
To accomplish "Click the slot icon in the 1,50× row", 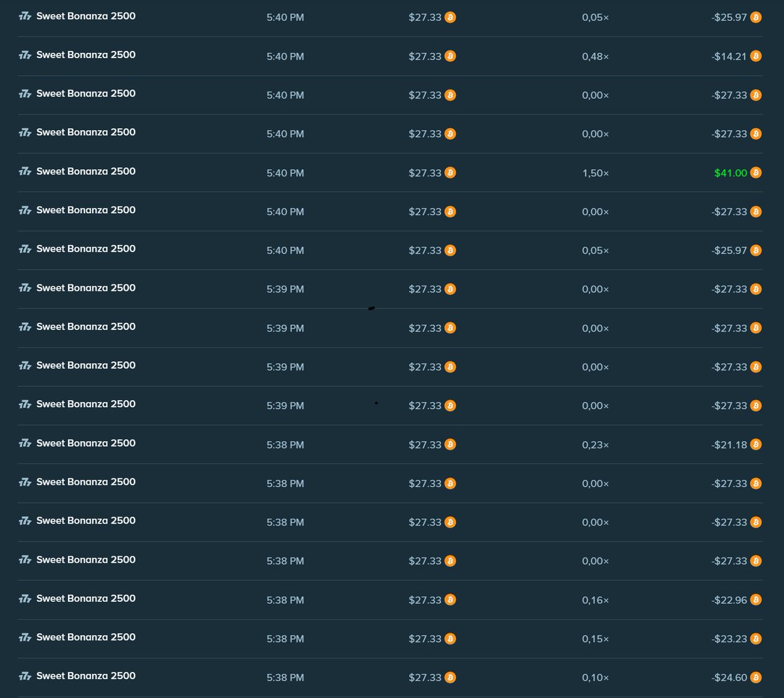I will [25, 172].
